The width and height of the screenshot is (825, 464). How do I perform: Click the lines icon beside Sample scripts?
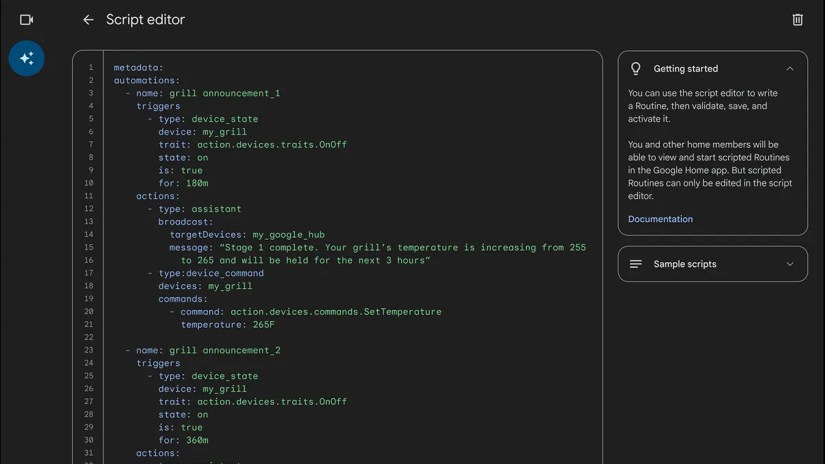point(636,264)
